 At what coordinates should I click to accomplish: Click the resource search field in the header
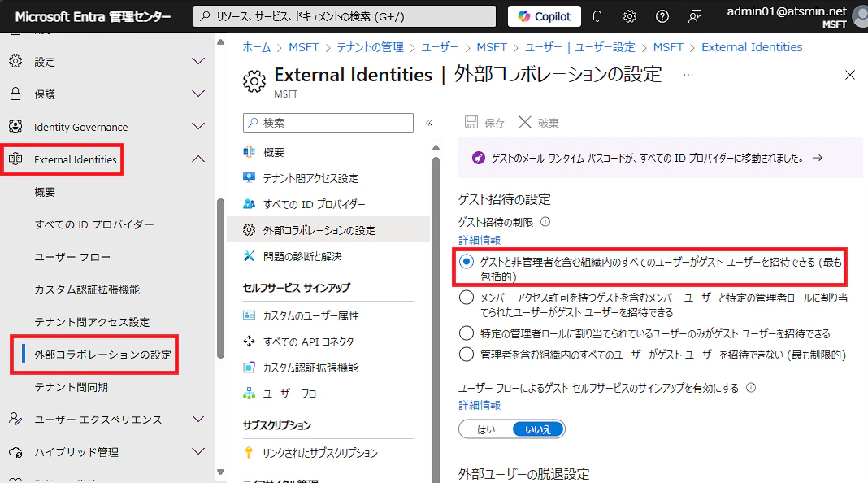[345, 16]
